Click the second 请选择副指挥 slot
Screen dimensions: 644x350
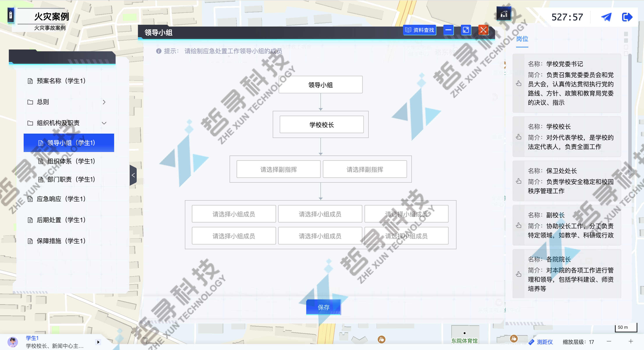365,169
